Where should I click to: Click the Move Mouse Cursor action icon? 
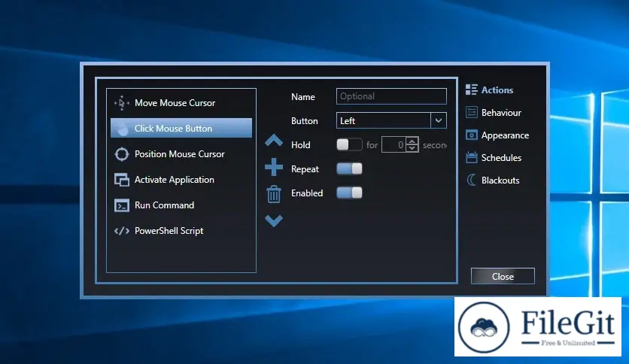pos(122,103)
